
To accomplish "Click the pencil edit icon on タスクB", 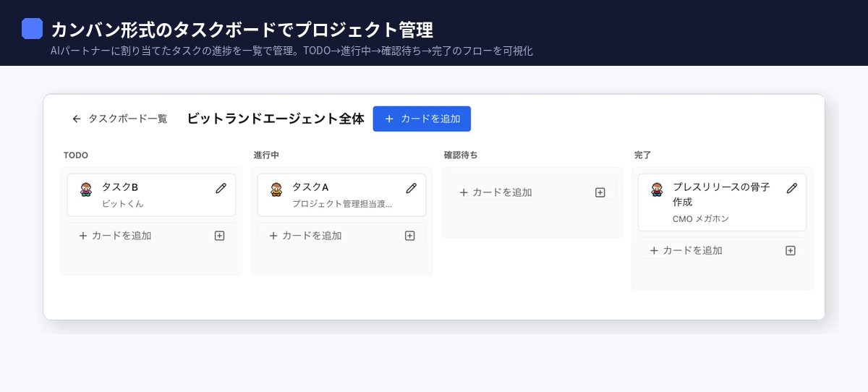I will (221, 188).
